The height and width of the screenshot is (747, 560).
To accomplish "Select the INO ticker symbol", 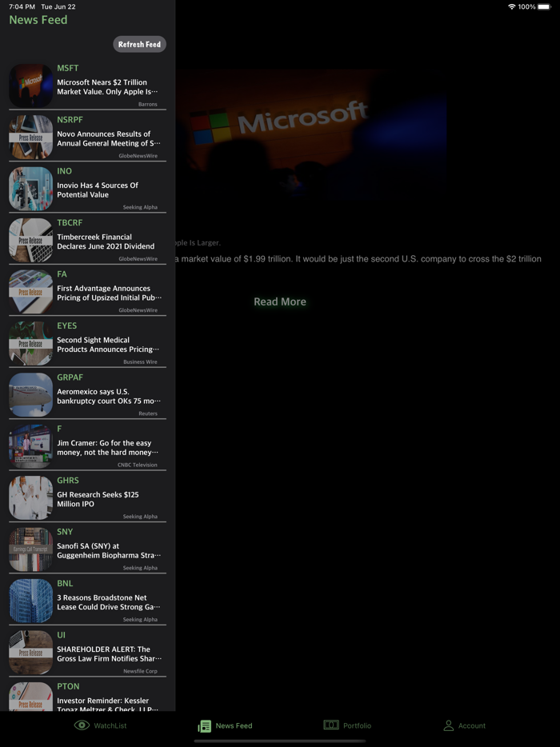I will 64,171.
